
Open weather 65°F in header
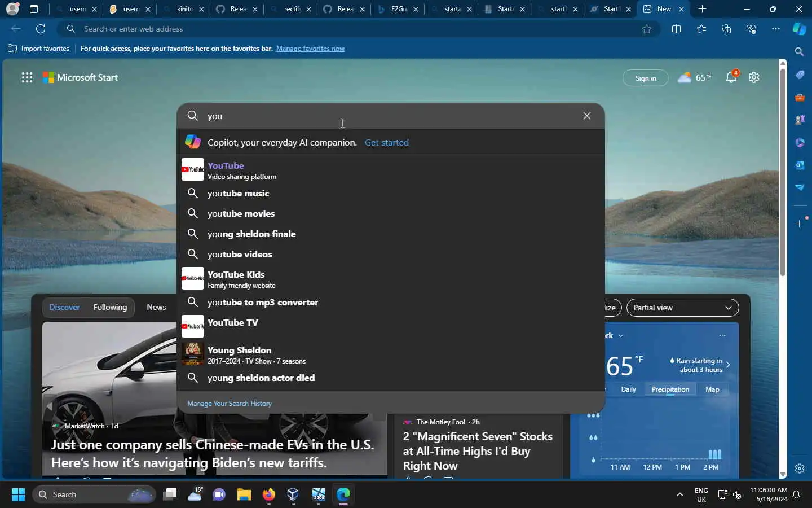click(694, 77)
